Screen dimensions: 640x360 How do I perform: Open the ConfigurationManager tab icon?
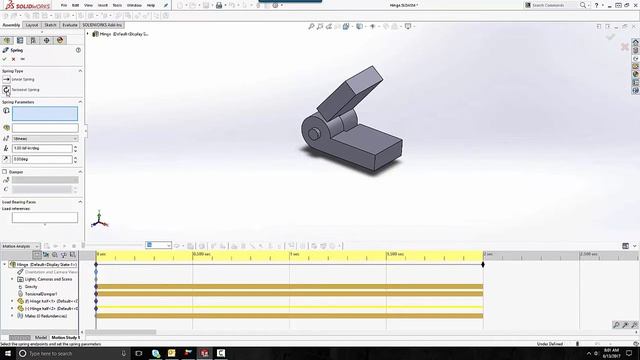(x=33, y=40)
